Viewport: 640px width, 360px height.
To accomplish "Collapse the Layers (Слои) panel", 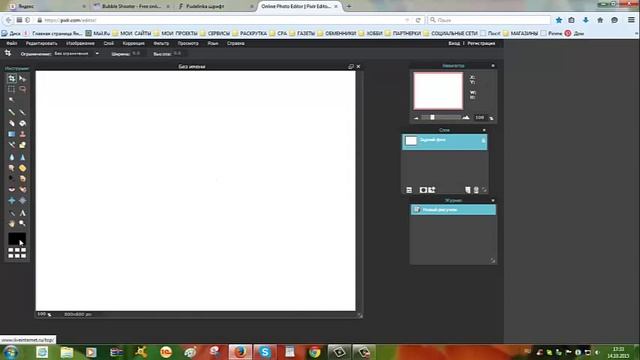I will coord(484,130).
